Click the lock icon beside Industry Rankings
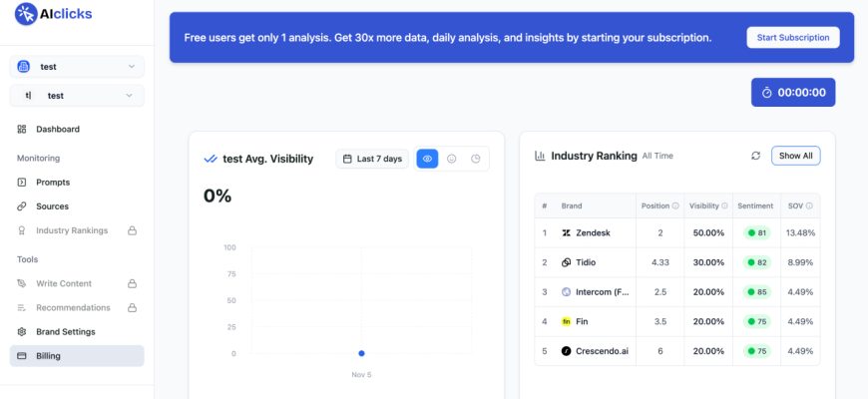 132,230
